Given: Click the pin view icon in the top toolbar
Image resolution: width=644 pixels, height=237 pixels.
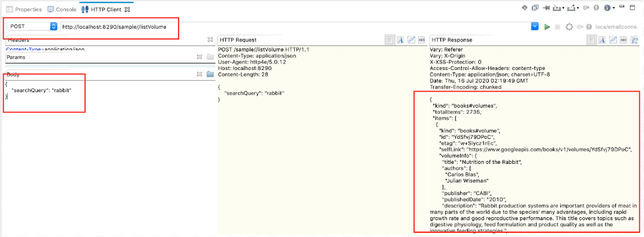Looking at the screenshot, I should [546, 7].
